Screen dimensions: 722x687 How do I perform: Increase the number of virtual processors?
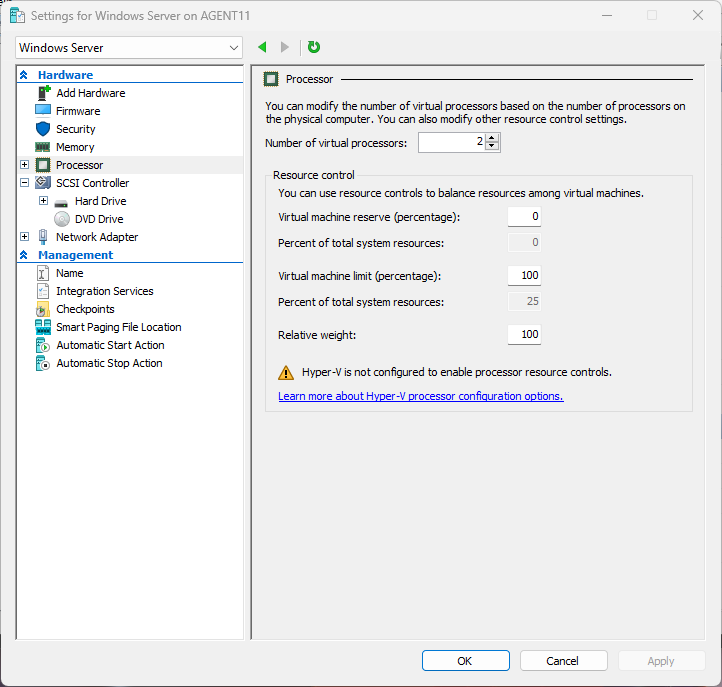coord(492,138)
